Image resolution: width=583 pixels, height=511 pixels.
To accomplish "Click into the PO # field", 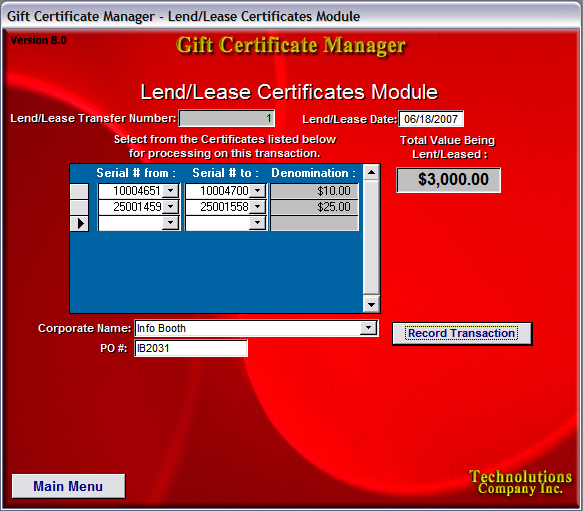I will pos(191,348).
